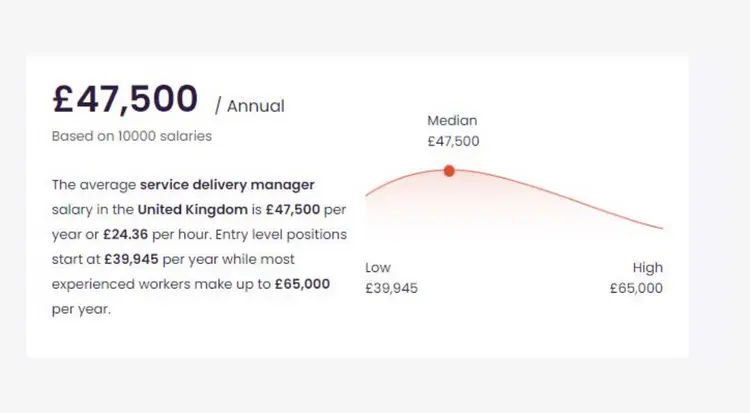This screenshot has width=750, height=413.
Task: Click the left end of the salary curve
Action: tap(368, 194)
